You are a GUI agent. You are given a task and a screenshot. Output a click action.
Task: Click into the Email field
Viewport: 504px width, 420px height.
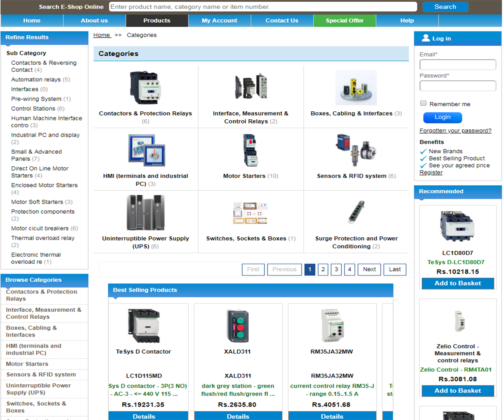pos(458,65)
